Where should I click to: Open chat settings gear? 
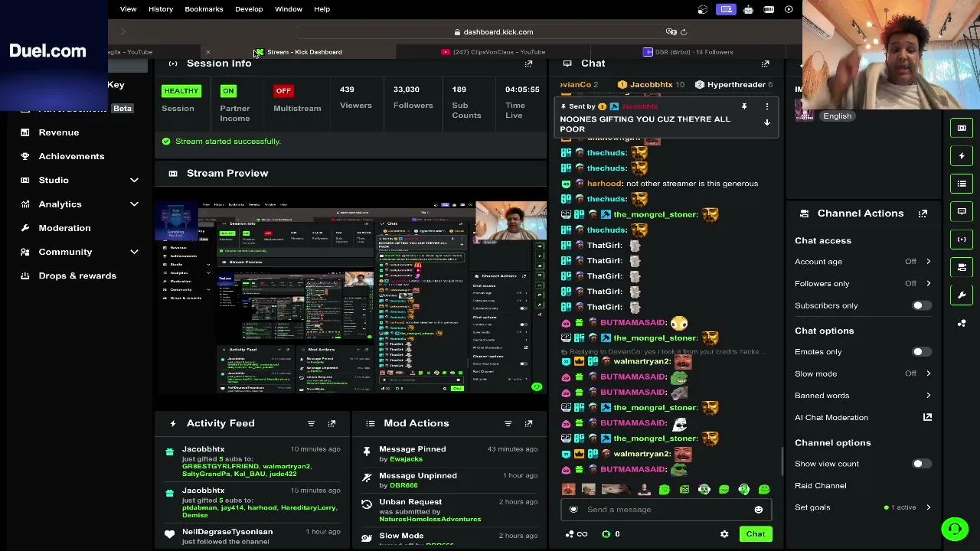(x=724, y=534)
